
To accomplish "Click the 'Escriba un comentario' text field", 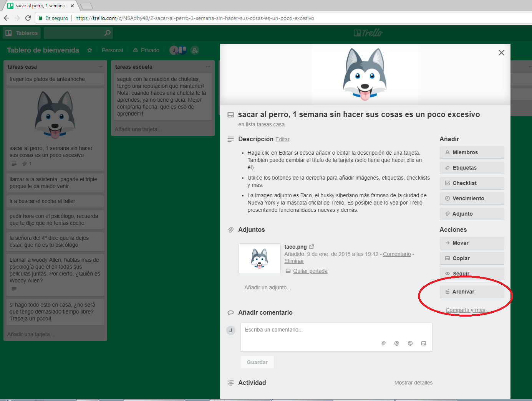I will click(336, 330).
